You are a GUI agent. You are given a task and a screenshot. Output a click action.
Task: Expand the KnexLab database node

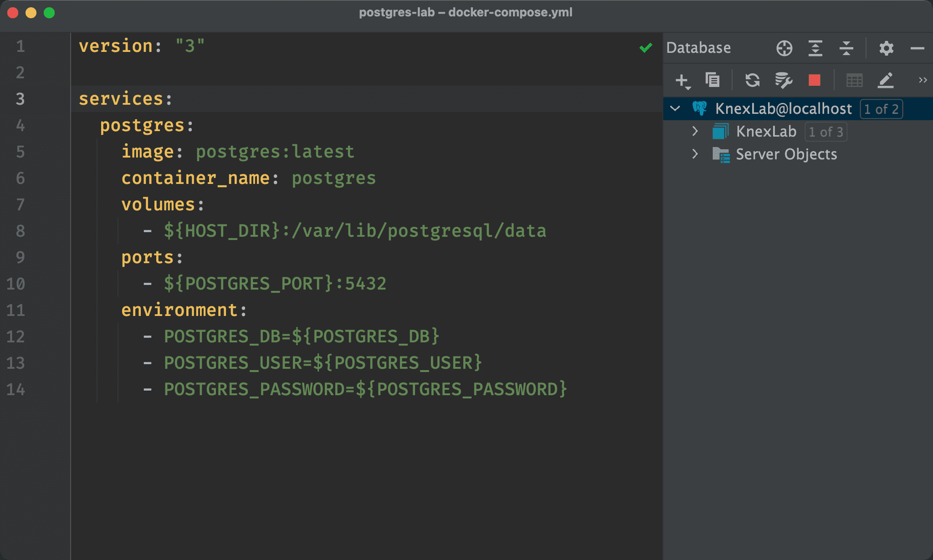695,131
